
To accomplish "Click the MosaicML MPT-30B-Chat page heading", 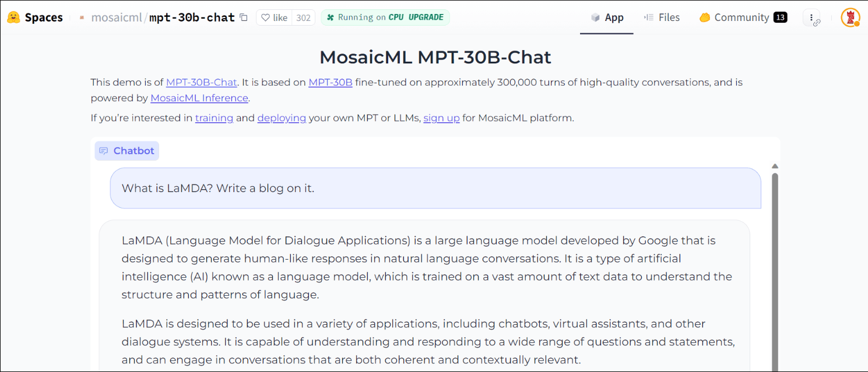I will [x=435, y=57].
